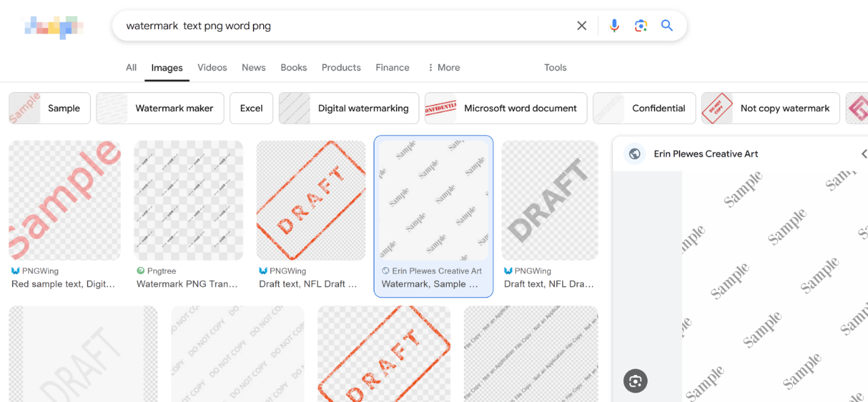Image resolution: width=868 pixels, height=402 pixels.
Task: Filter by the Sample chip
Action: 50,108
